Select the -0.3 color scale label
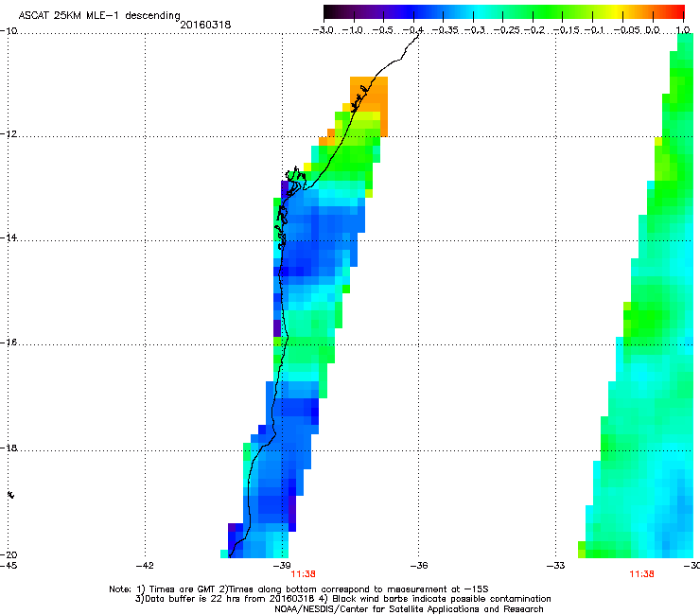 [474, 30]
